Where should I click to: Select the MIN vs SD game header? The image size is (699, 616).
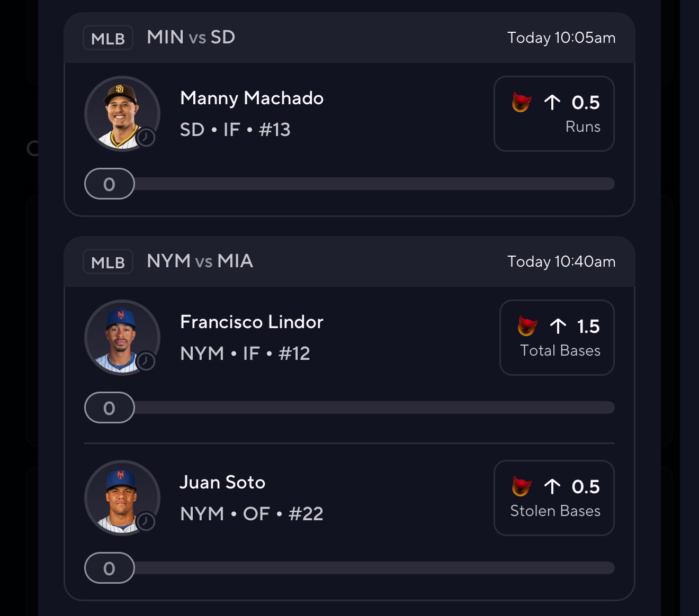point(191,38)
